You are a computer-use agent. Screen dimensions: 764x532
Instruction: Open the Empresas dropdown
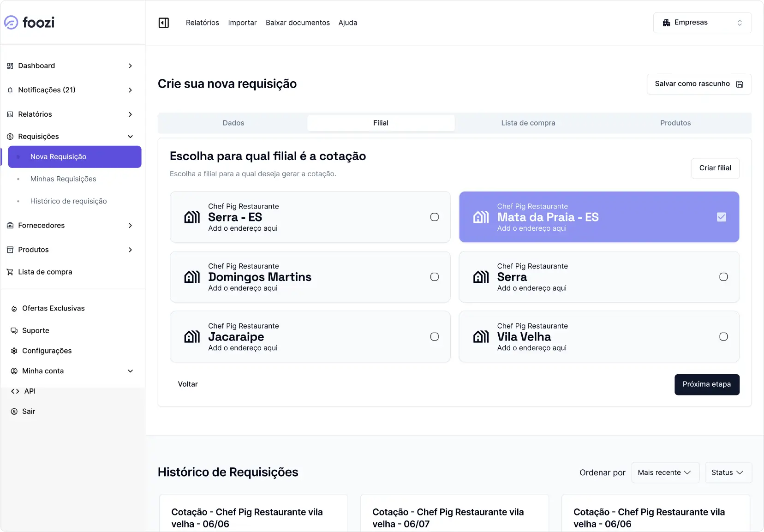tap(702, 23)
